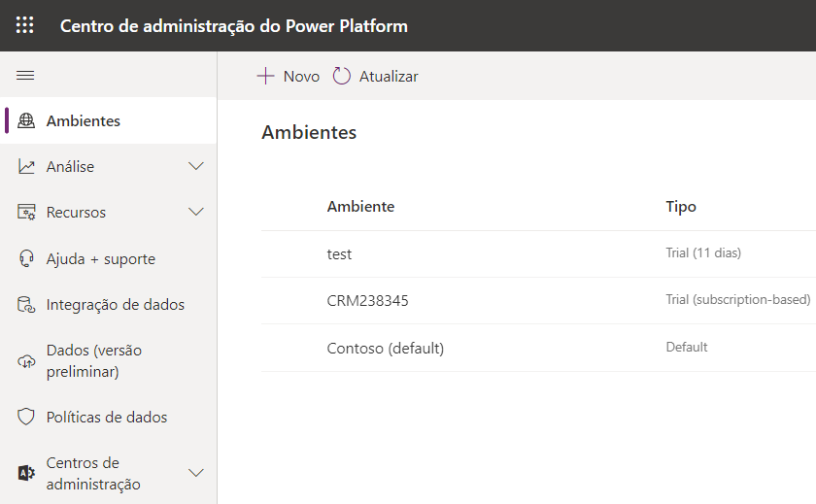Open Ambientes in the sidebar
Screen dimensions: 816x504
(x=108, y=120)
